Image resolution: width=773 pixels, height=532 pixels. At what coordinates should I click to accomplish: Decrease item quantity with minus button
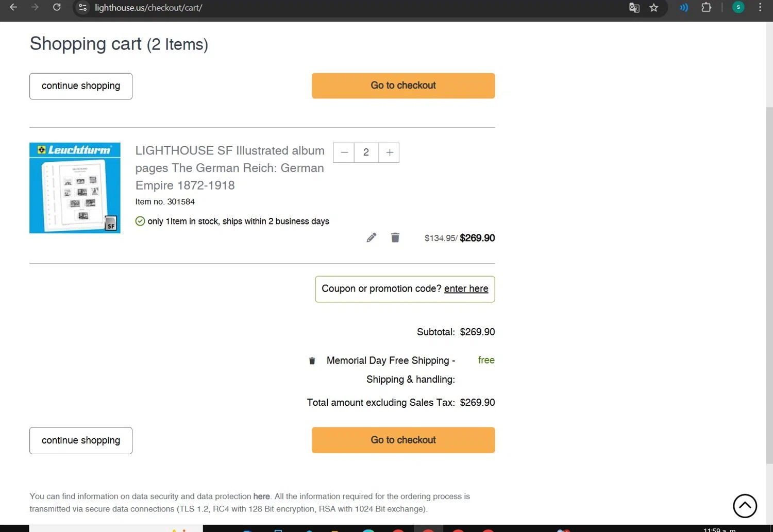coord(344,152)
